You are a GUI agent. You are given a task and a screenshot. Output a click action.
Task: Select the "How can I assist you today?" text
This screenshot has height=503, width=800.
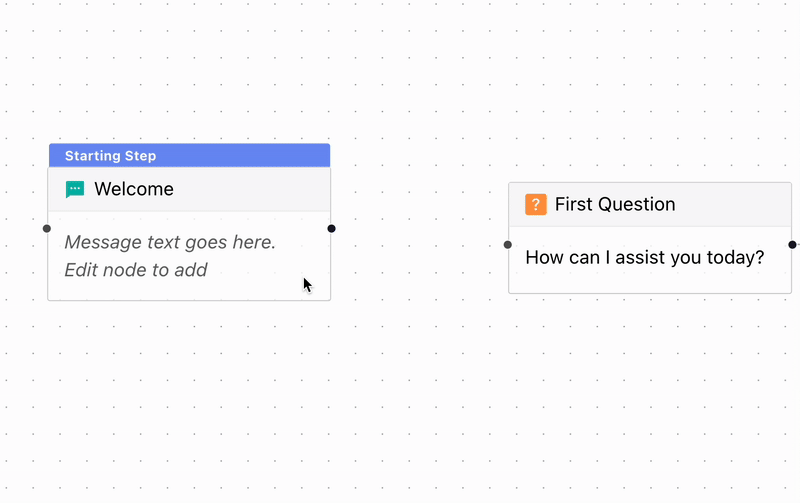(x=645, y=258)
